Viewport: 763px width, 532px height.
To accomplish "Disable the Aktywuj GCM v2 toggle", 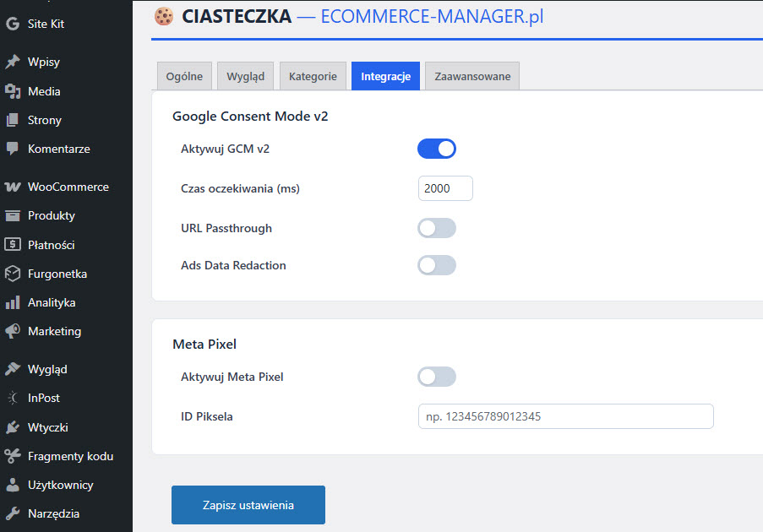I will [436, 149].
